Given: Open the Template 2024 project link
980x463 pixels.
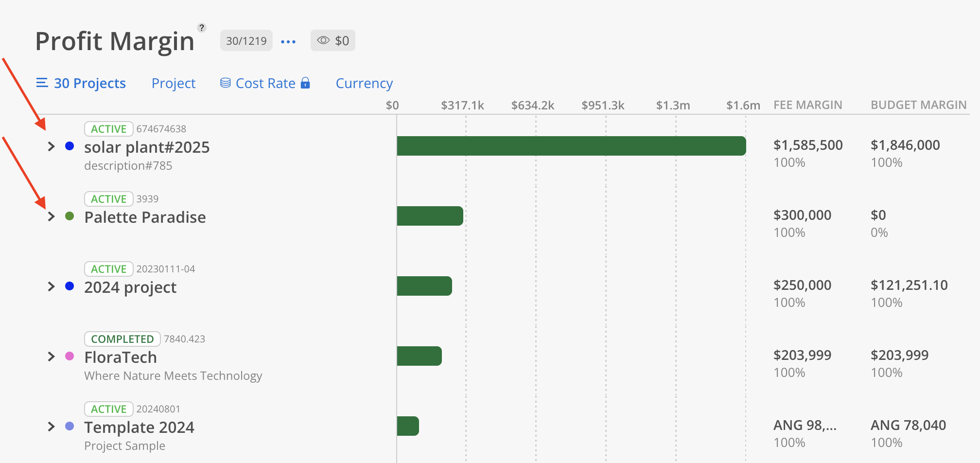Looking at the screenshot, I should pos(139,427).
